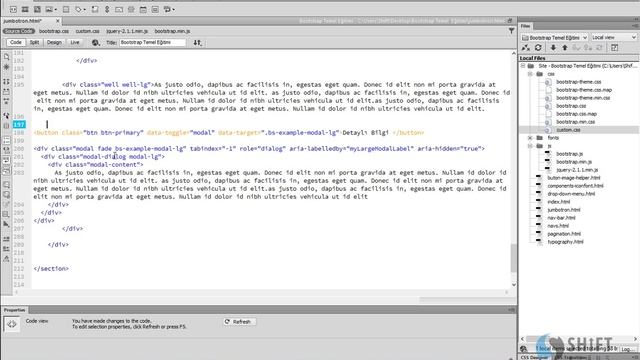640x360 pixels.
Task: Select bootstrap.js under the js folder
Action: tap(569, 154)
